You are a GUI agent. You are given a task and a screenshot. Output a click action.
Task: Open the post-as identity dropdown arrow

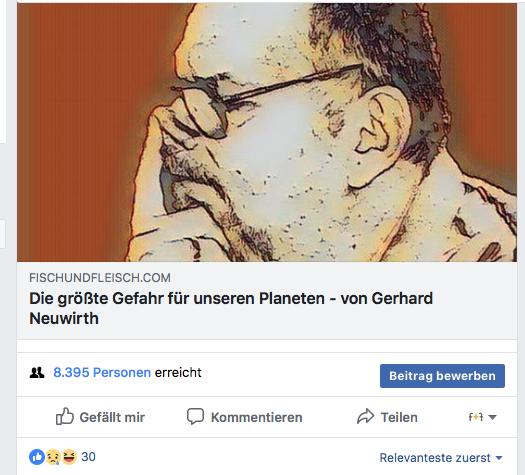[492, 417]
